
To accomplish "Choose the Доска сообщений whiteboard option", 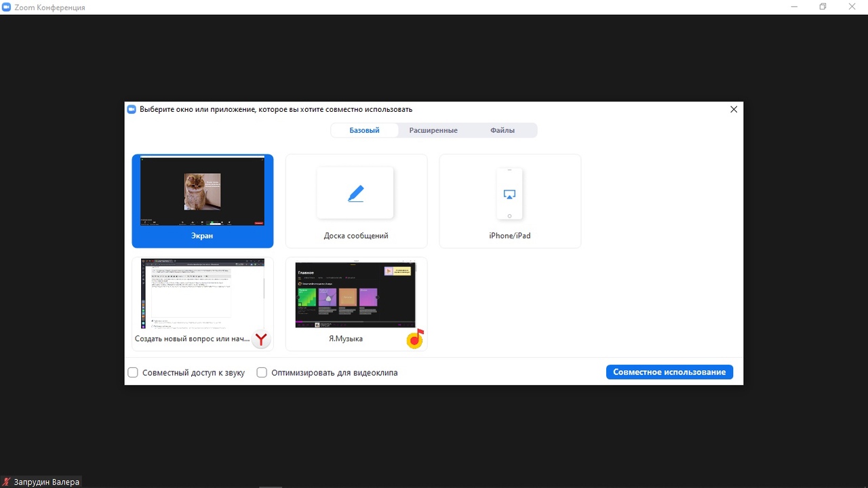I will 356,201.
